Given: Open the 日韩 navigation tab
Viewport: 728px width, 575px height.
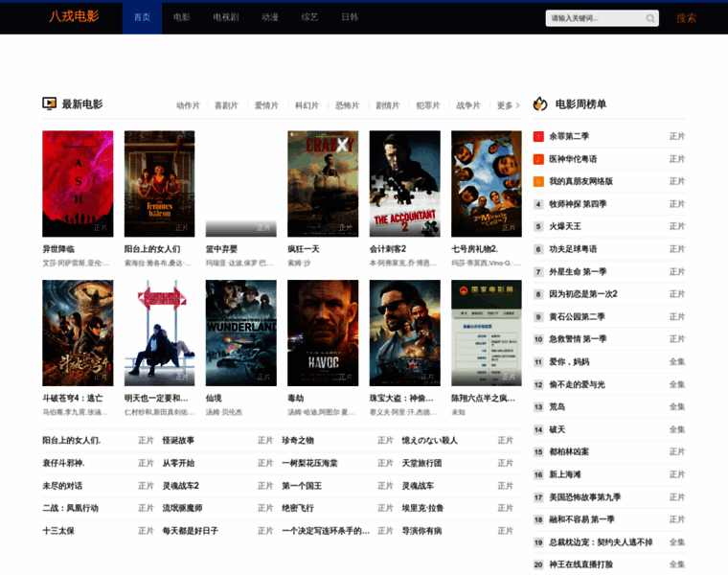Looking at the screenshot, I should (350, 17).
